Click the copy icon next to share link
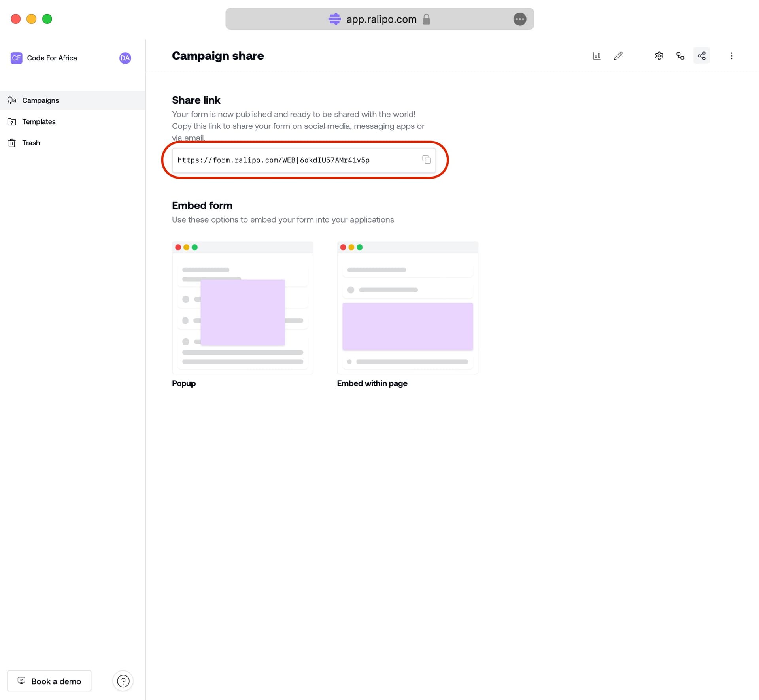The width and height of the screenshot is (759, 700). click(x=426, y=160)
